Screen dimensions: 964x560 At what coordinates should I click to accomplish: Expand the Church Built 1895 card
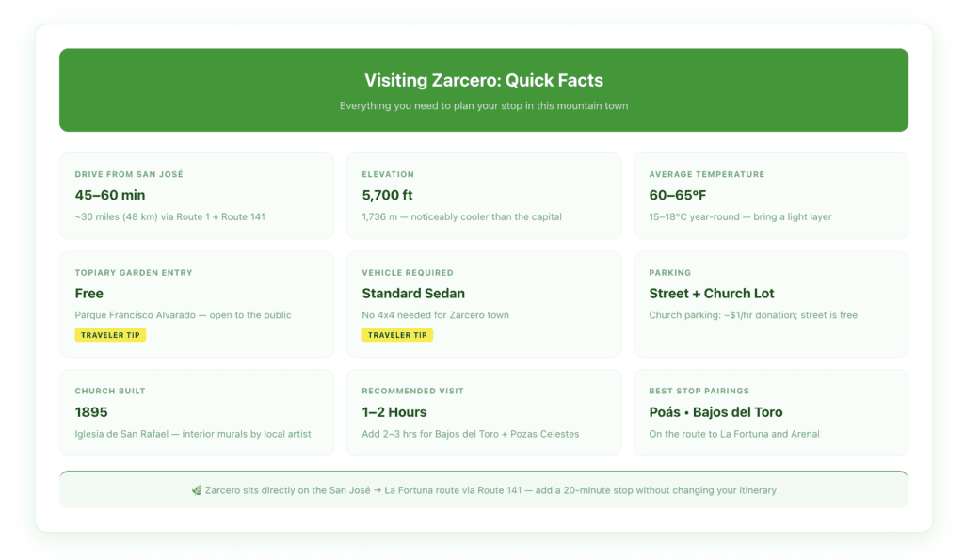click(x=197, y=412)
